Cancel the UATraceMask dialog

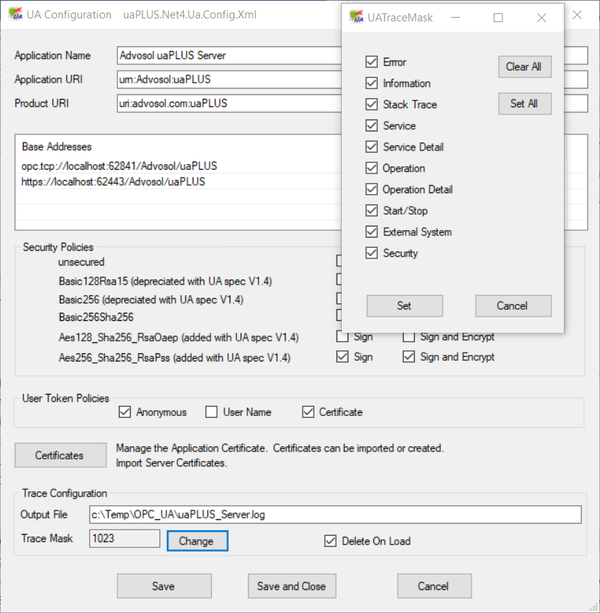pos(513,306)
